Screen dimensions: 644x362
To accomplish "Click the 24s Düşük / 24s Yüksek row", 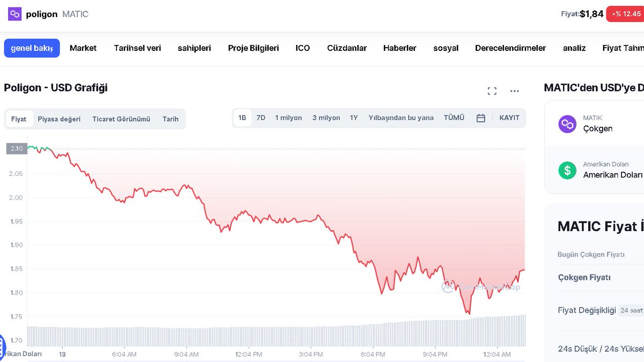I will [x=601, y=349].
